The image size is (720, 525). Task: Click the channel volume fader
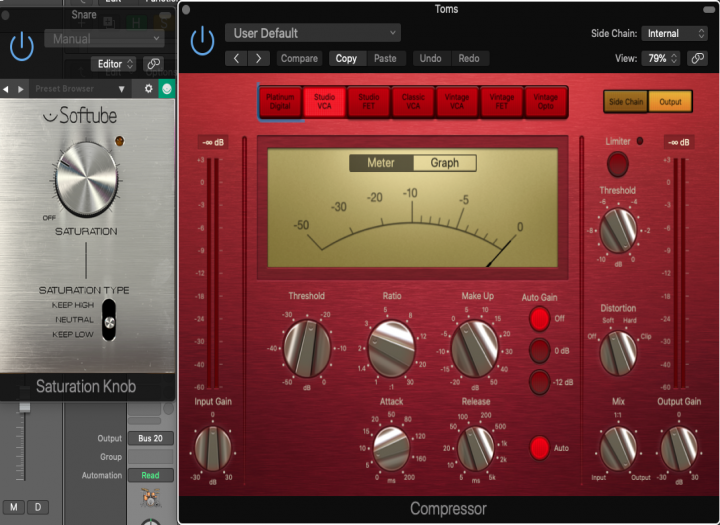point(24,407)
